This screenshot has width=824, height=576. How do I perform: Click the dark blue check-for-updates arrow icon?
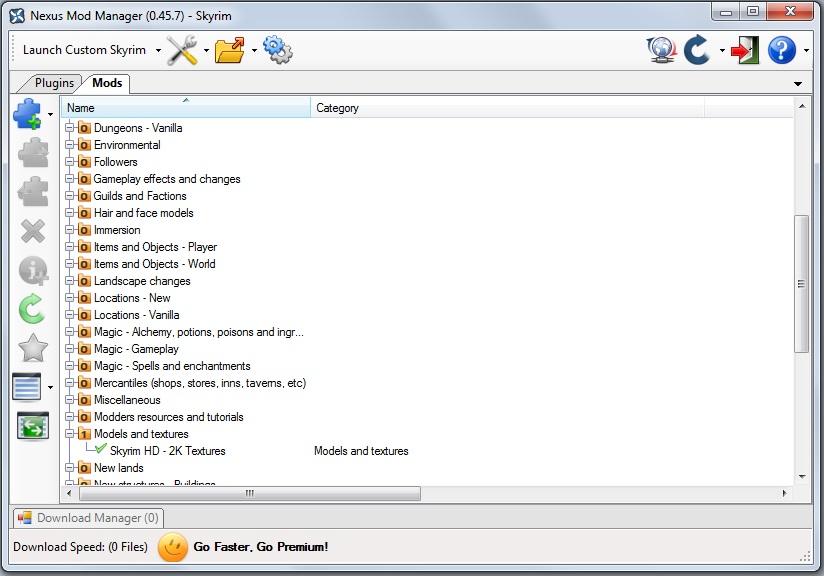(x=697, y=50)
